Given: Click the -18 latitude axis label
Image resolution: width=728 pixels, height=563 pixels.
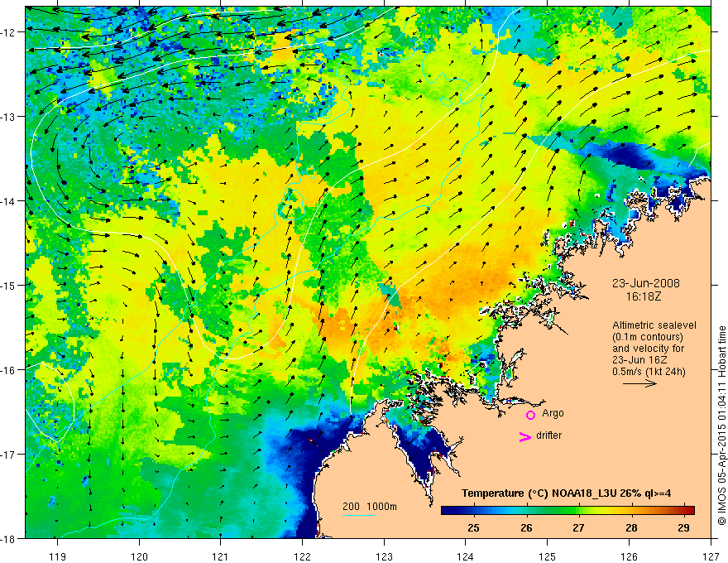Looking at the screenshot, I should [x=10, y=539].
